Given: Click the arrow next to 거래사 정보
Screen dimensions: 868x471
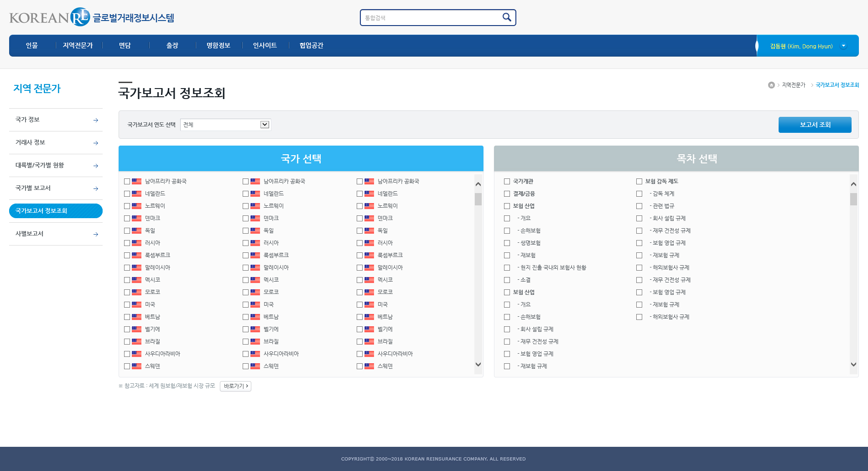Looking at the screenshot, I should [x=95, y=143].
